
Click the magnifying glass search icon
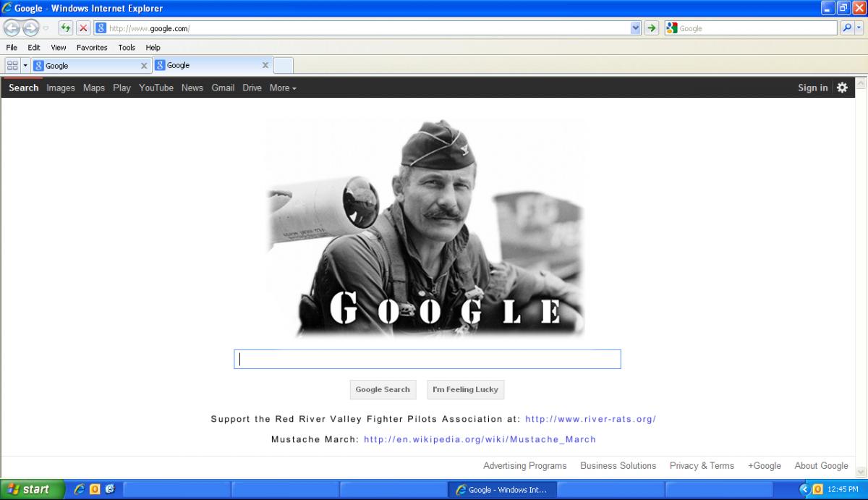846,28
